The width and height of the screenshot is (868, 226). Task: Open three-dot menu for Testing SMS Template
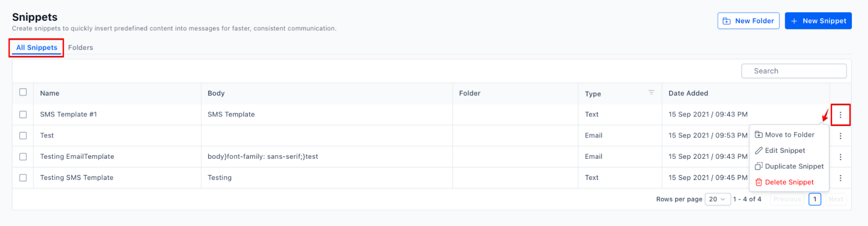[840, 178]
